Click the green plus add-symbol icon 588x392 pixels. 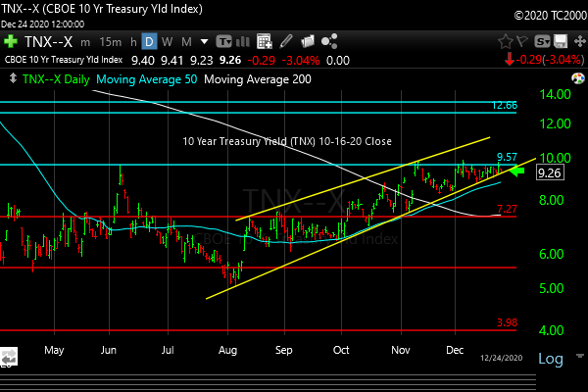tap(10, 42)
